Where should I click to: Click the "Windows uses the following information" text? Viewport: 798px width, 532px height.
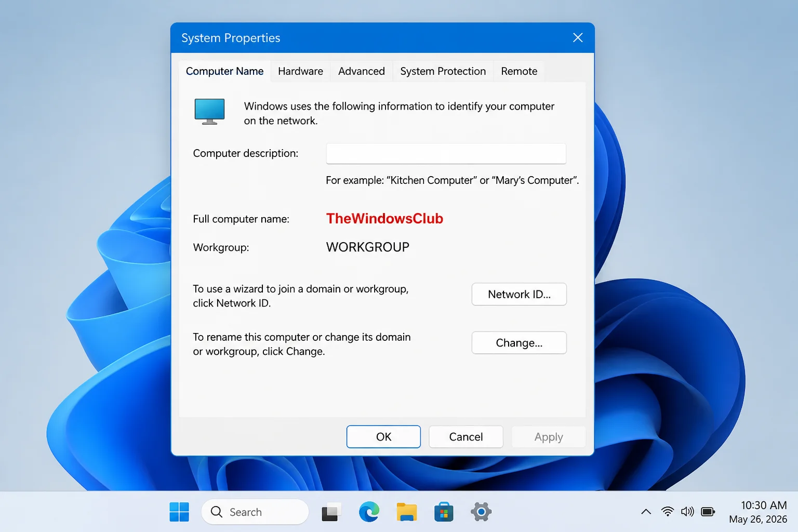pos(399,113)
